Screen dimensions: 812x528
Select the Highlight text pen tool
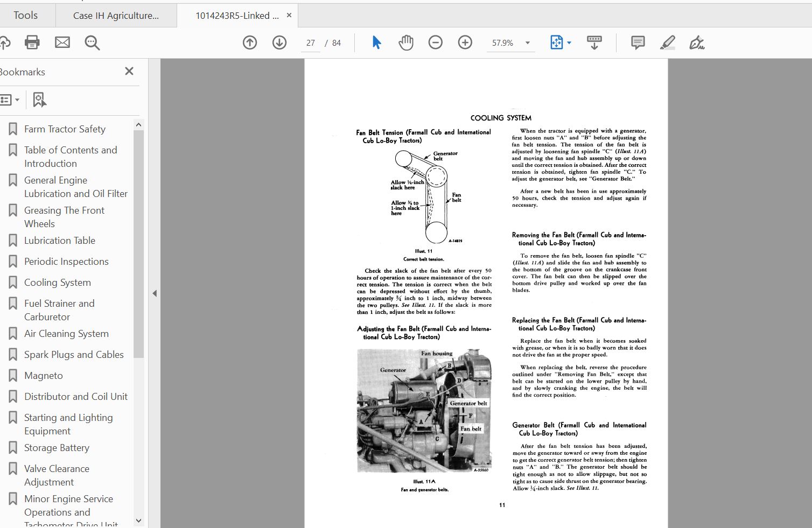pyautogui.click(x=667, y=43)
